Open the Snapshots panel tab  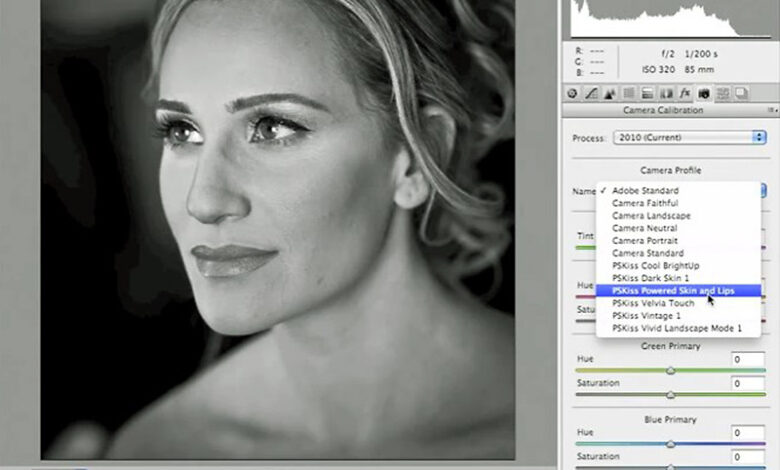[741, 93]
